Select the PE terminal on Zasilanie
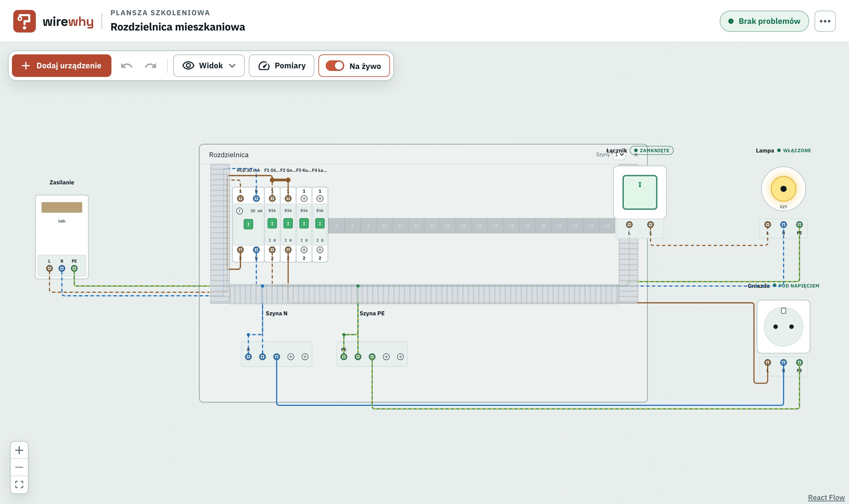849x504 pixels. tap(74, 268)
